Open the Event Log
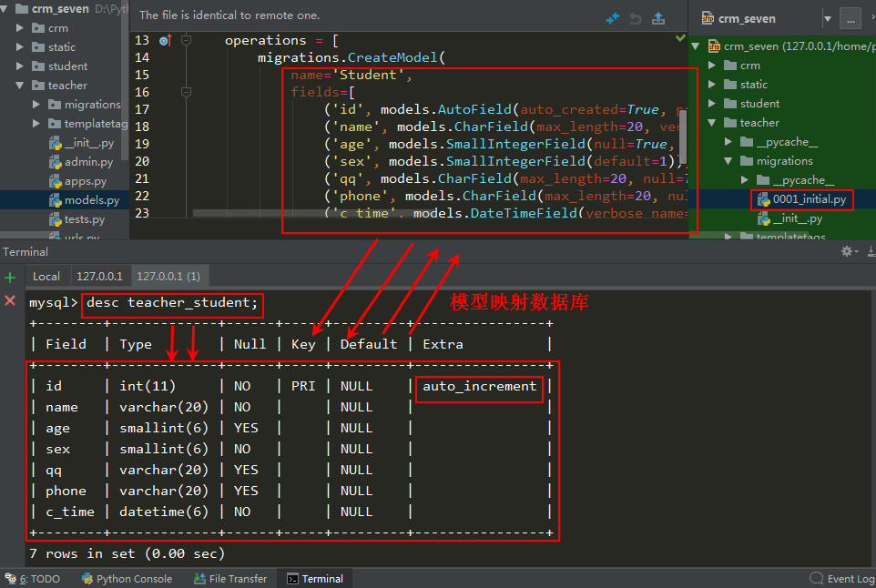 tap(842, 579)
